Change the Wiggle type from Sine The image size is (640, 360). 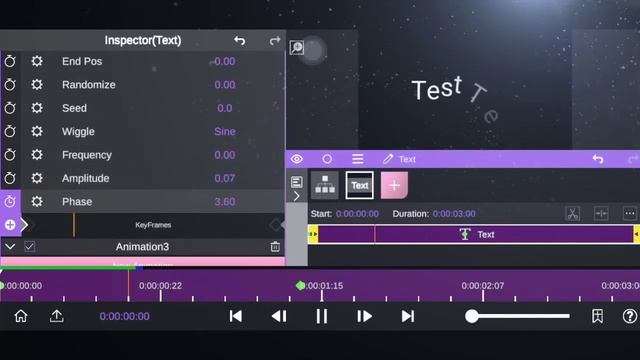(x=224, y=131)
